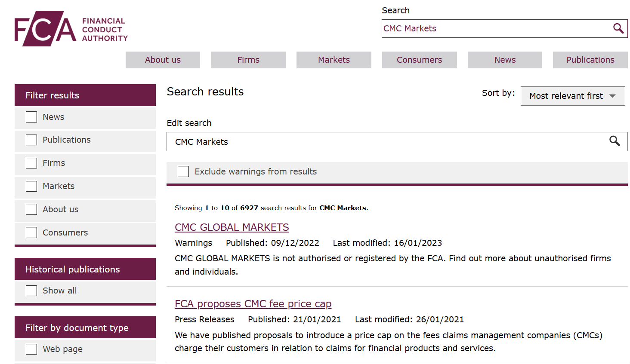The width and height of the screenshot is (630, 364).
Task: Check the Consumers filter checkbox
Action: coord(31,232)
